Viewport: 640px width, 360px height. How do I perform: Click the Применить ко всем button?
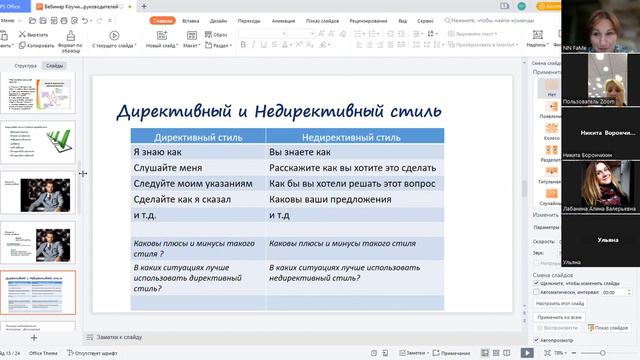coord(559,317)
